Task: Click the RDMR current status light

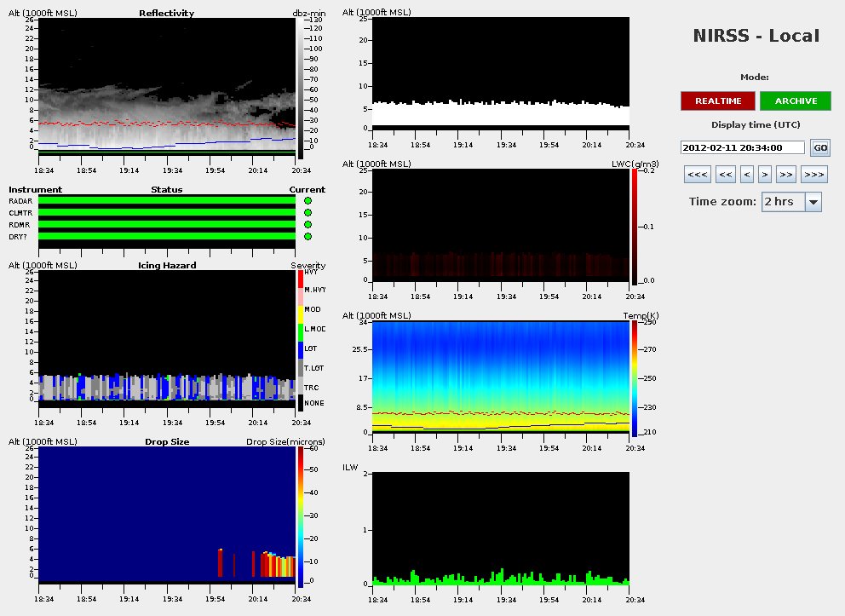Action: click(x=308, y=225)
